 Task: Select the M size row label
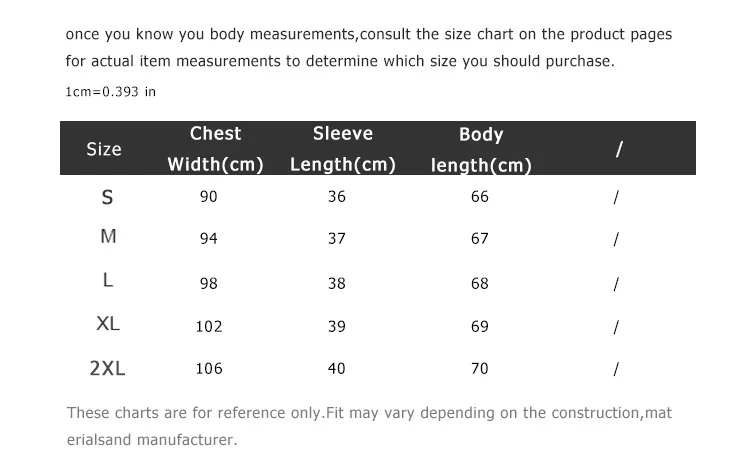(x=108, y=236)
